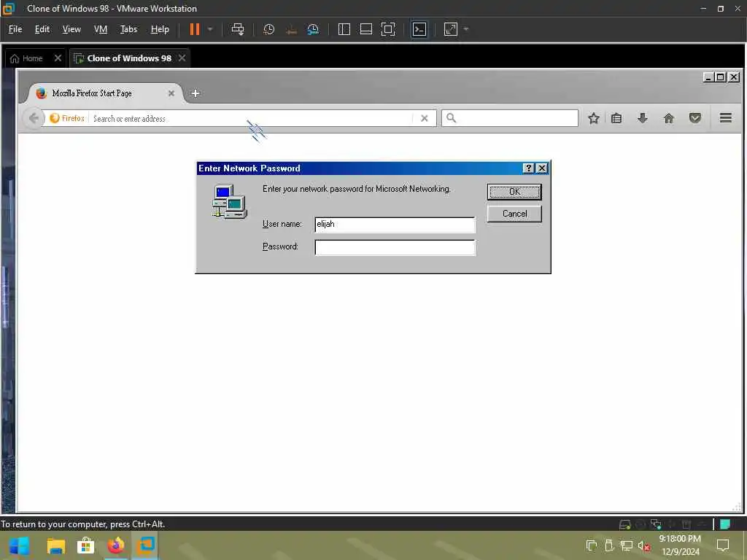
Task: Click the Firefox back arrow button
Action: [34, 118]
